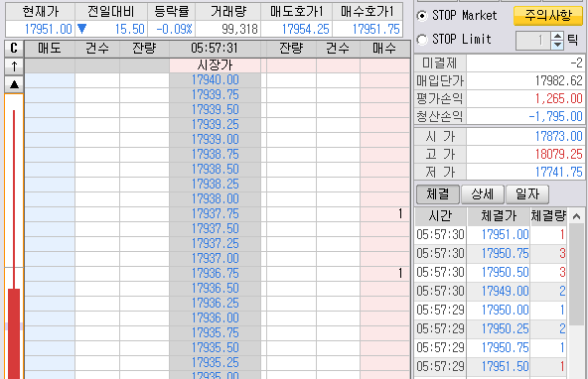
Task: Click price 17938.25 in the ladder
Action: tap(215, 185)
